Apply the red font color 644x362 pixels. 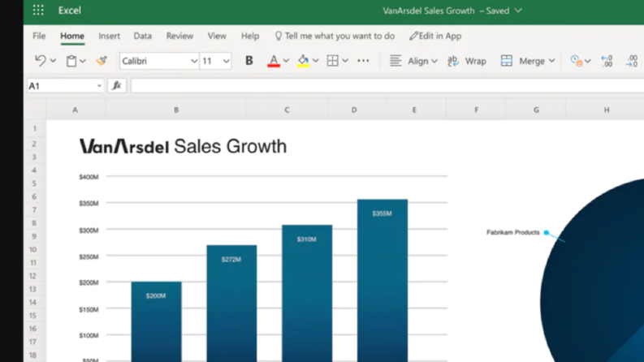274,61
